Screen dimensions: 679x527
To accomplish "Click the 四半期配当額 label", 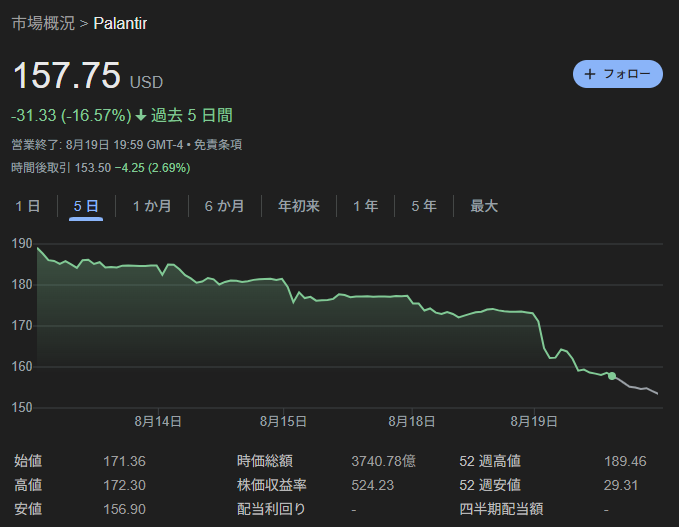I will [x=501, y=509].
